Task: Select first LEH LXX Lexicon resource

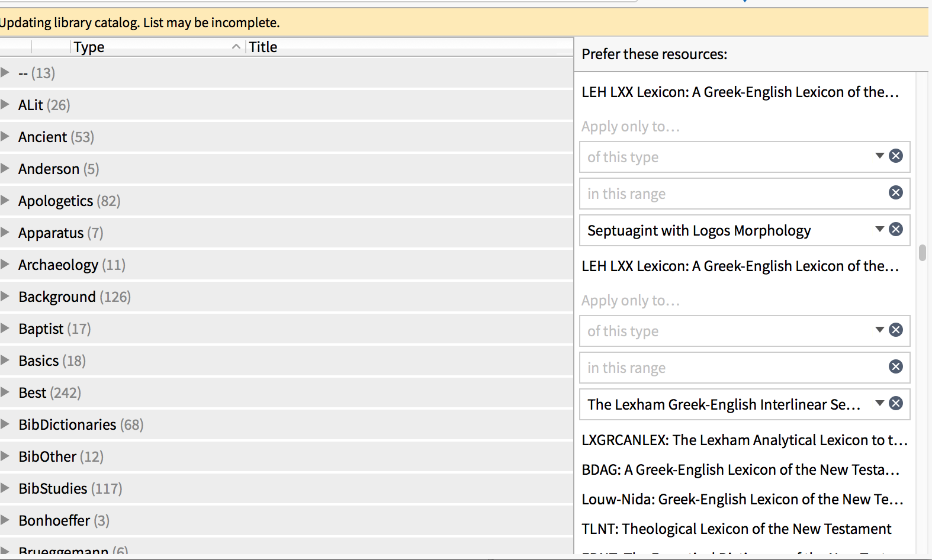Action: (740, 92)
